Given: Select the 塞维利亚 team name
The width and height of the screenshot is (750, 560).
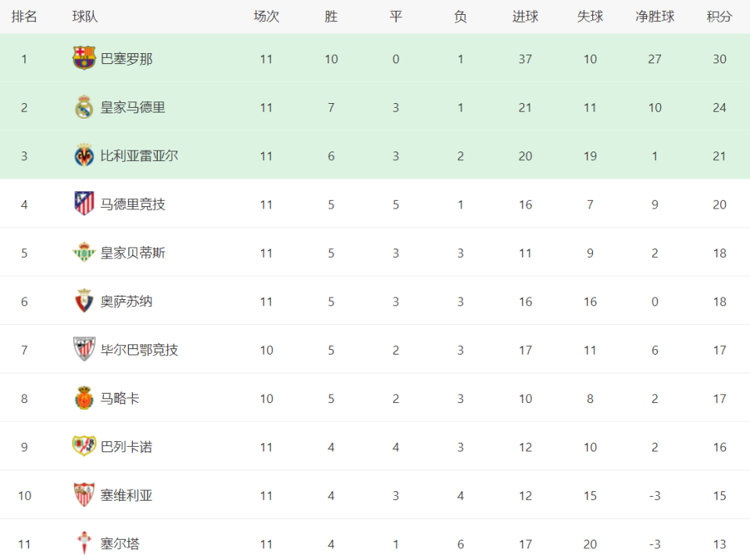Looking at the screenshot, I should [127, 494].
